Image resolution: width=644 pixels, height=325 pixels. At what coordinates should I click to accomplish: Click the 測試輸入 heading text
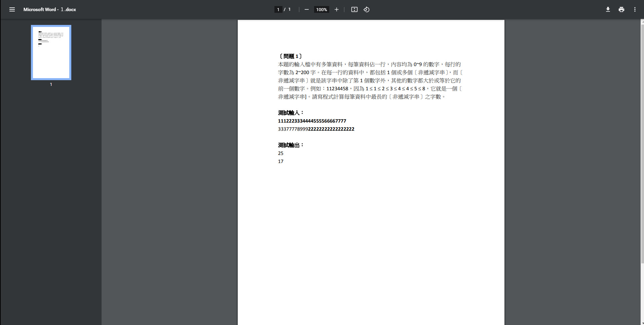291,113
